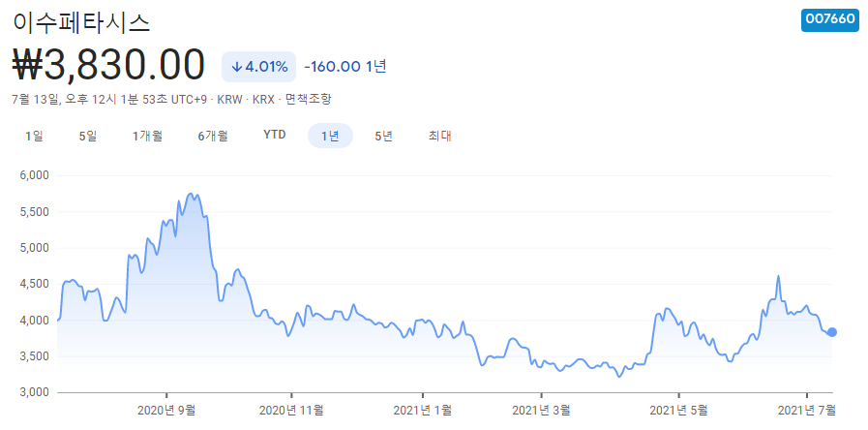This screenshot has height=430, width=868.
Task: Open the 면책조항 disclaimer link
Action: click(x=309, y=100)
